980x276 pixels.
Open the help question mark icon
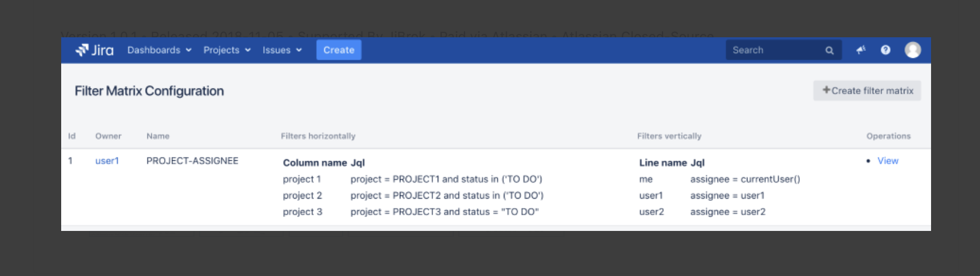(885, 50)
